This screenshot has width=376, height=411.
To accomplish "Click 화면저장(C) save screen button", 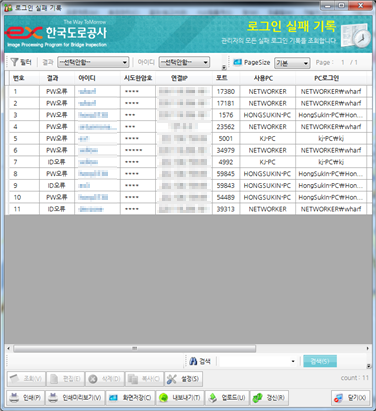I will coord(131,398).
